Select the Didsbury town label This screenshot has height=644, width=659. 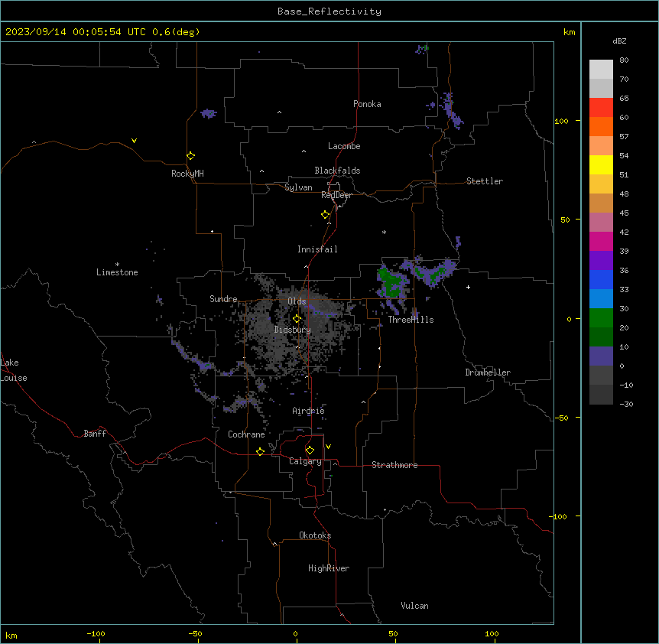click(x=293, y=330)
